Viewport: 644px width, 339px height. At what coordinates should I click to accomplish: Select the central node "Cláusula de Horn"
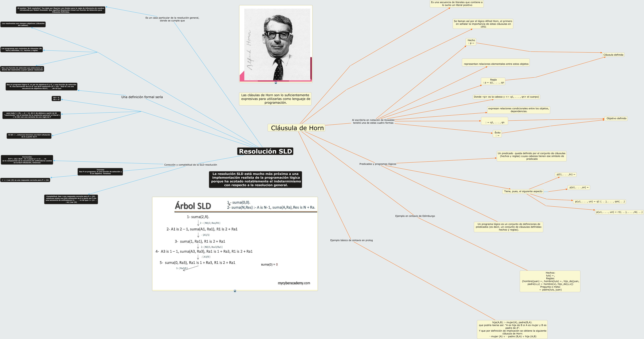pos(297,128)
